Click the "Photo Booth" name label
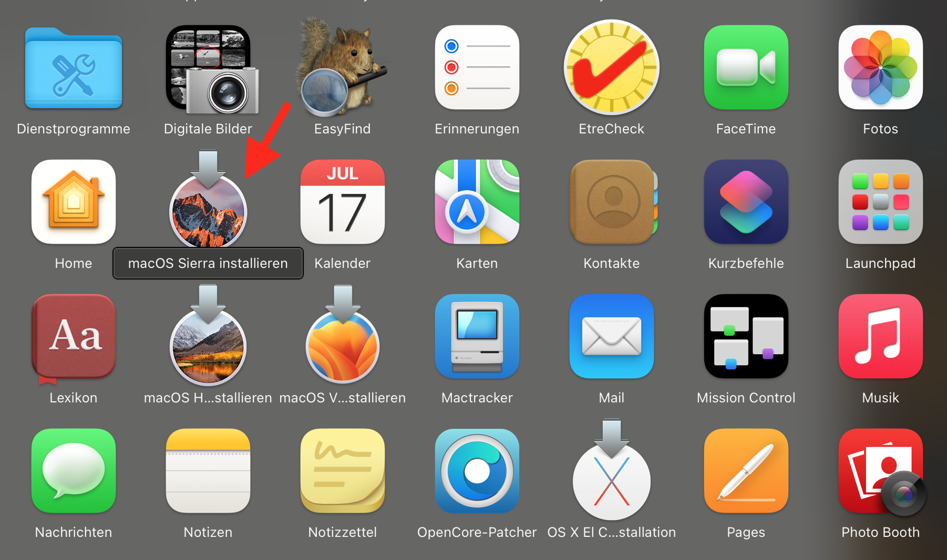Viewport: 947px width, 560px height. click(881, 532)
